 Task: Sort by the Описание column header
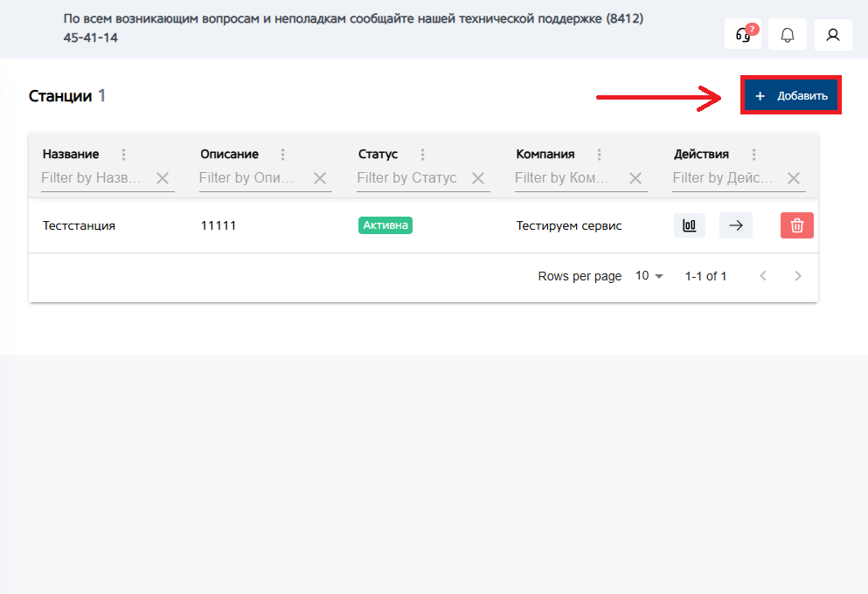229,155
